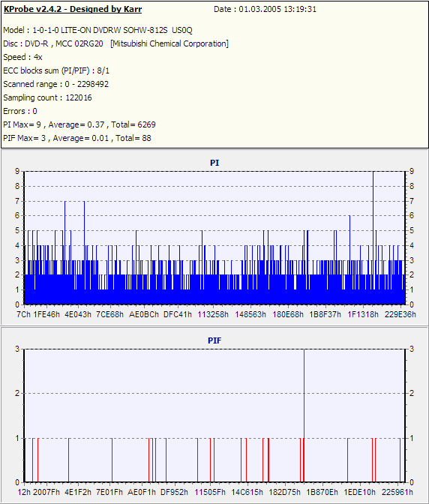Click the PI Max statistics line

79,124
